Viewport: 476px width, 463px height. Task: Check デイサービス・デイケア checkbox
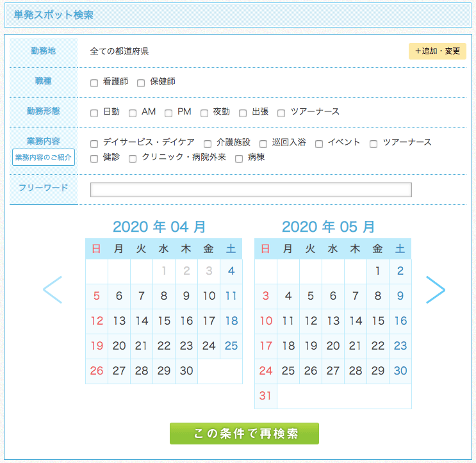pyautogui.click(x=94, y=144)
